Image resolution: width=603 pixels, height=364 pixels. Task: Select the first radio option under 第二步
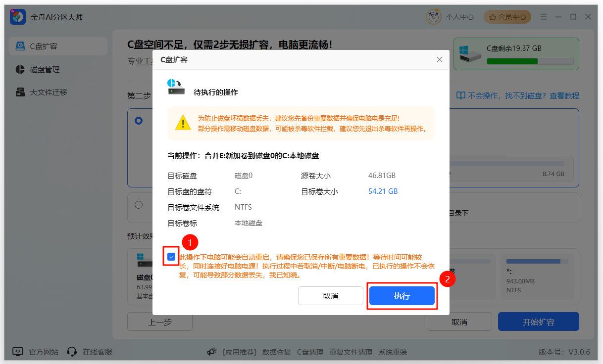point(139,121)
